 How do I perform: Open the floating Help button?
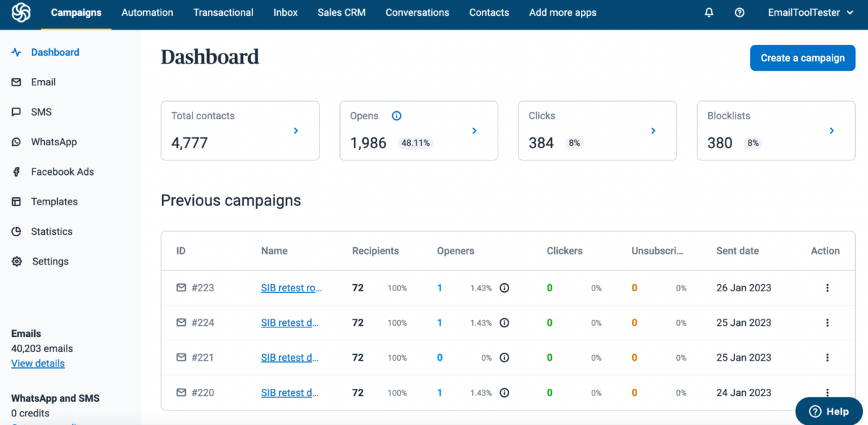coord(829,411)
